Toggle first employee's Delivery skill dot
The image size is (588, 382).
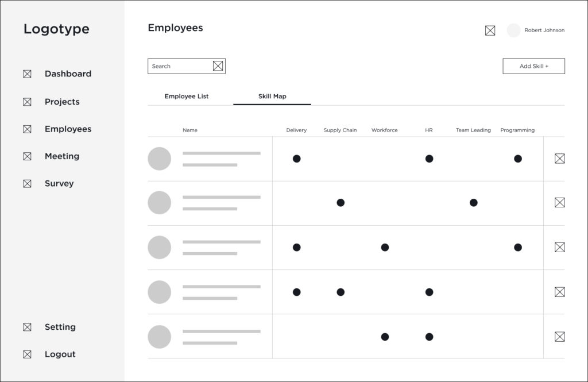pyautogui.click(x=296, y=159)
